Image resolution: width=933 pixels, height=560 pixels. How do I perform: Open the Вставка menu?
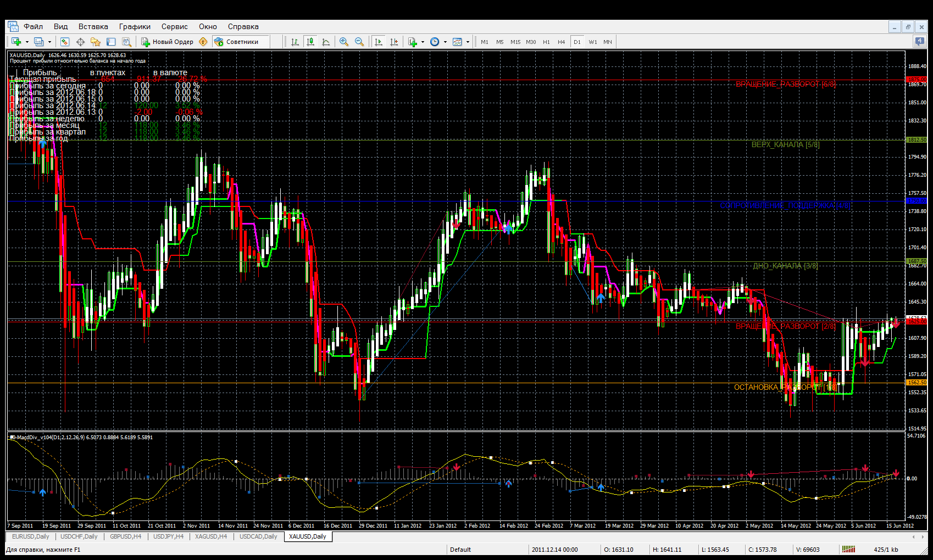click(x=93, y=26)
